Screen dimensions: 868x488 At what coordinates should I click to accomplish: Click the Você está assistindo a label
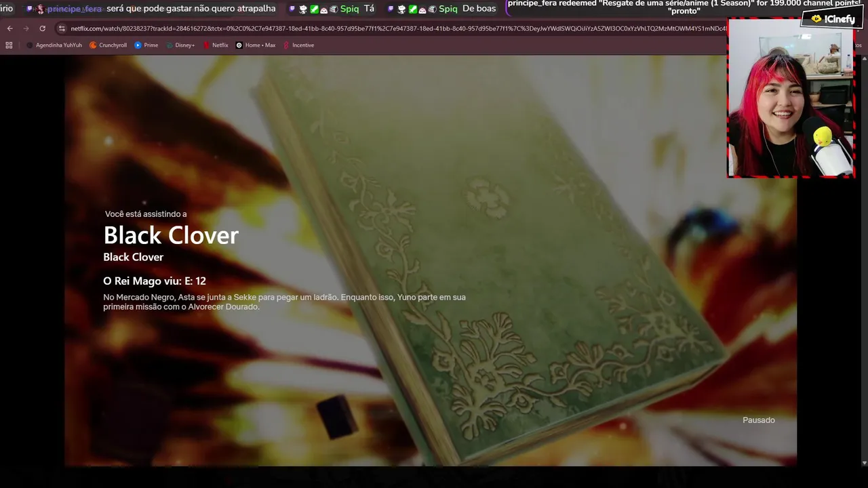click(x=146, y=214)
